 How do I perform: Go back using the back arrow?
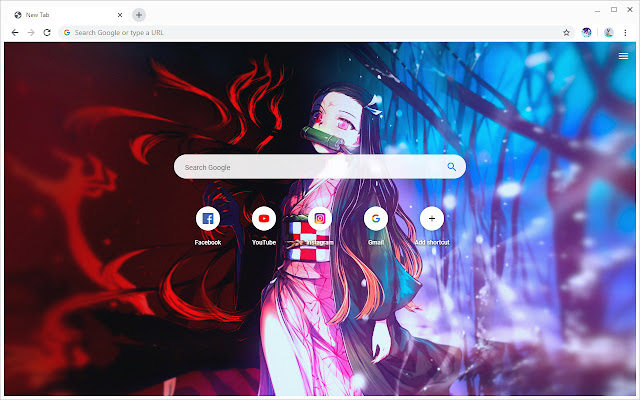[15, 32]
